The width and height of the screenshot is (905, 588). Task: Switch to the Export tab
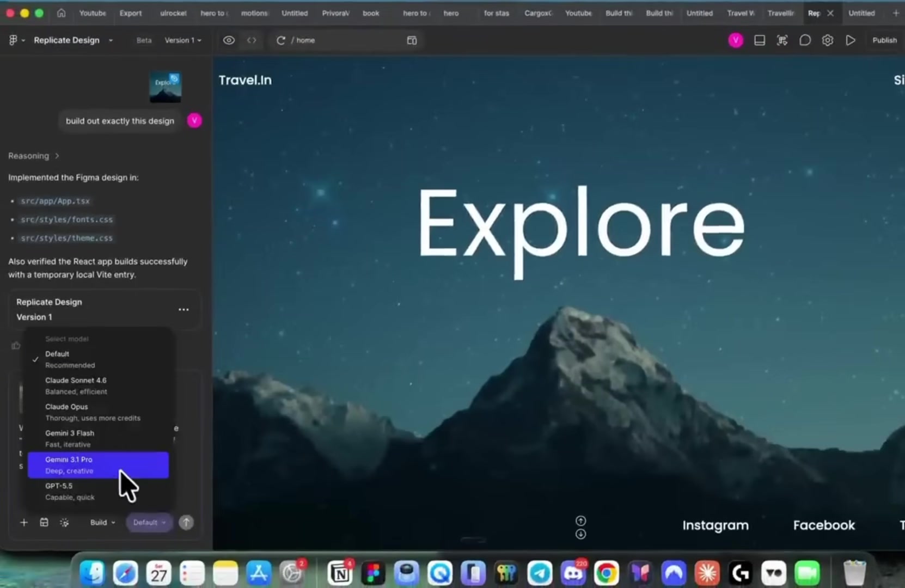point(131,13)
